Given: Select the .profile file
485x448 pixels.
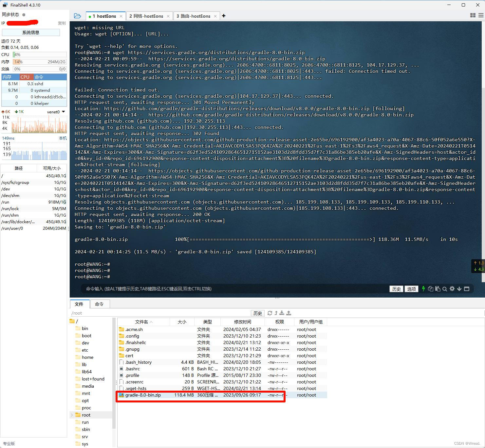Looking at the screenshot, I should 222,375.
